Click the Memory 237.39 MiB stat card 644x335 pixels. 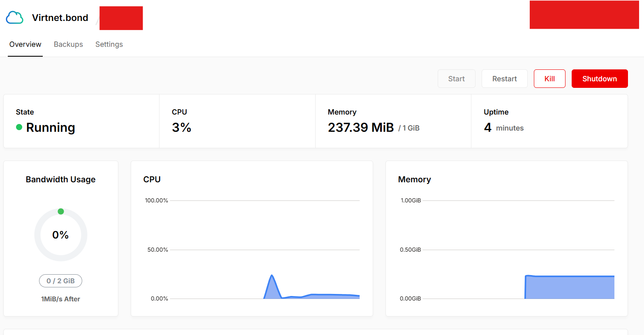point(393,121)
